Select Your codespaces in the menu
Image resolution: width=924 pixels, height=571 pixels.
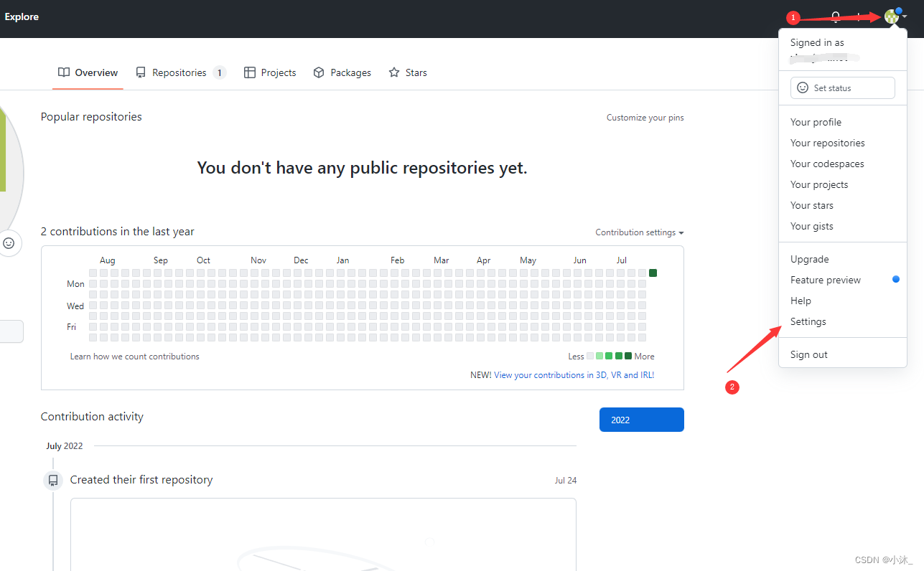click(x=843, y=164)
